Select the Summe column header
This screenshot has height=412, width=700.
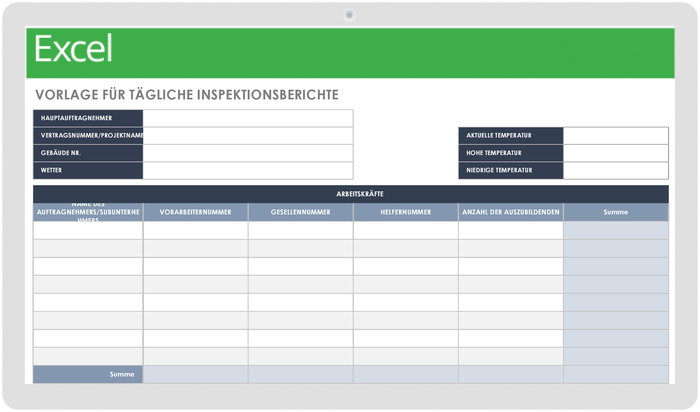tap(616, 212)
